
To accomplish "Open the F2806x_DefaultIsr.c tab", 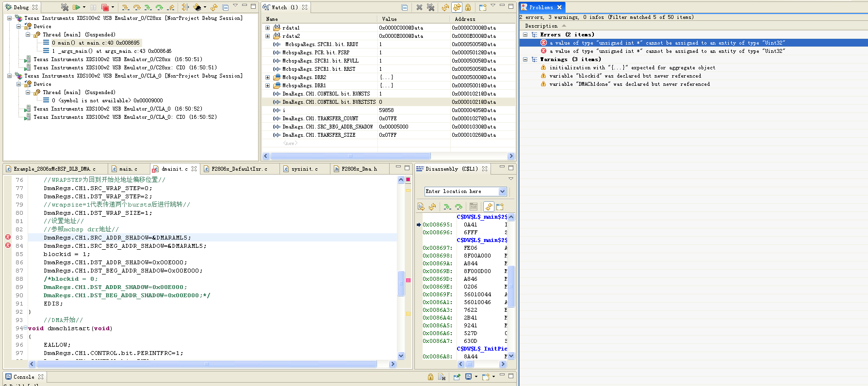I will pos(239,169).
